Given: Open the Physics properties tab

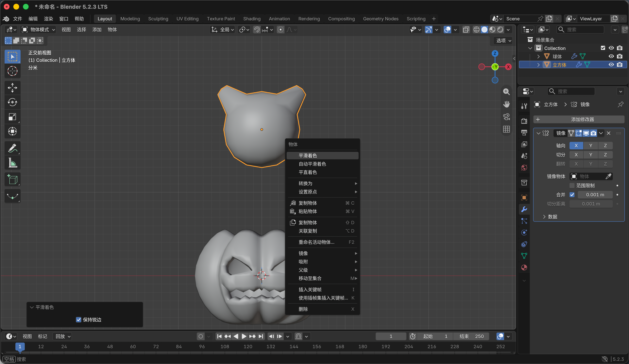Looking at the screenshot, I should [524, 232].
